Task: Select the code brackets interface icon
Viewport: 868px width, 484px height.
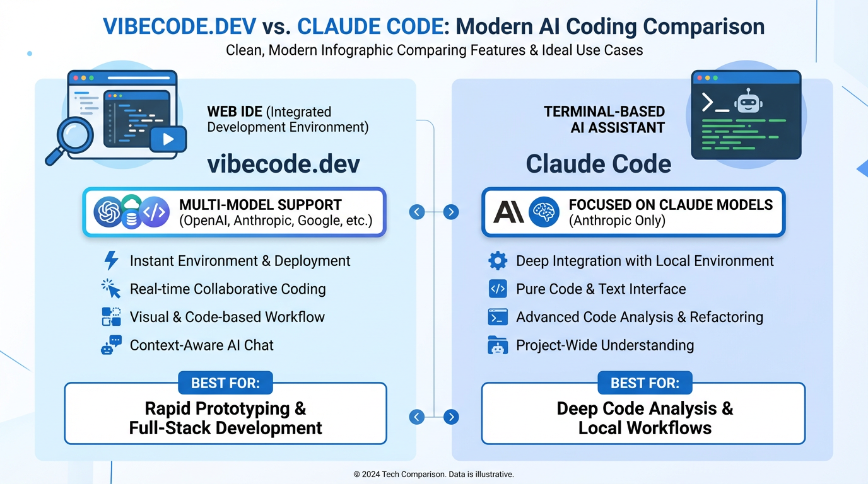Action: (x=498, y=289)
